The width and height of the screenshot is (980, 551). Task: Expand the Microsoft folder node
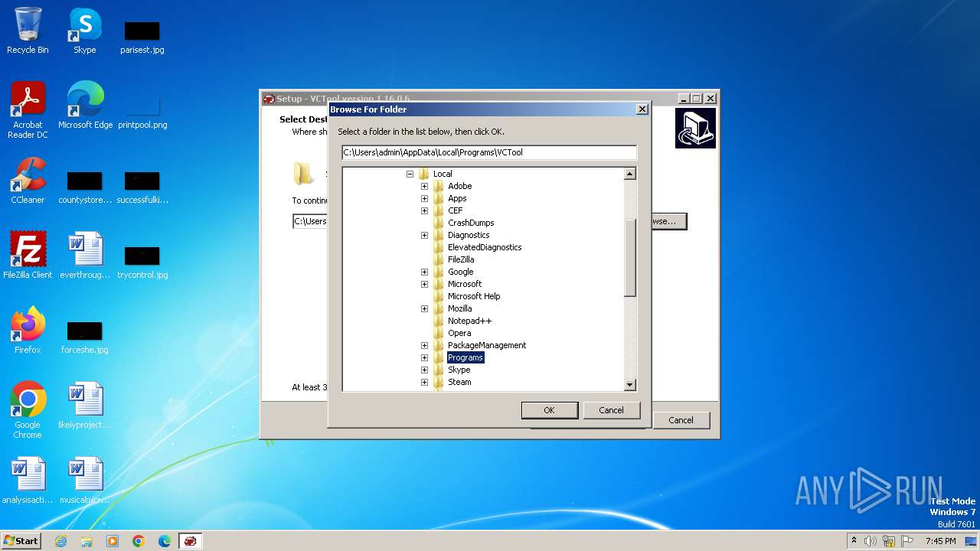(x=424, y=284)
